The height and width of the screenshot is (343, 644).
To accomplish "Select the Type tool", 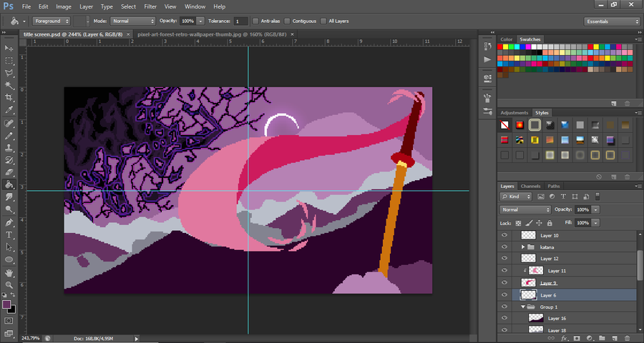I will click(x=9, y=234).
